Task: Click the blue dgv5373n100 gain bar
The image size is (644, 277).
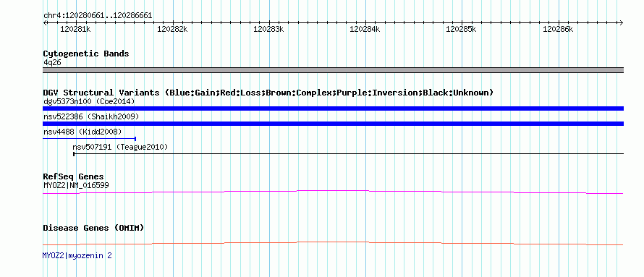Action: coord(333,108)
